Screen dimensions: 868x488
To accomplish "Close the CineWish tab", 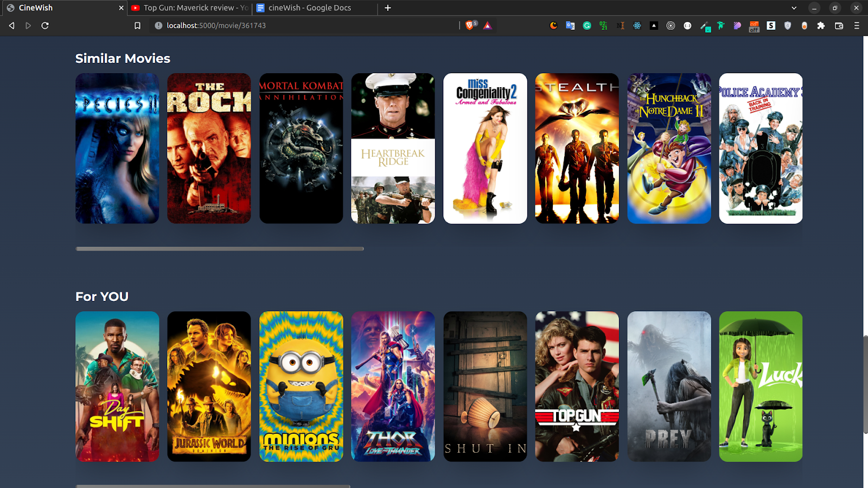I will point(121,8).
